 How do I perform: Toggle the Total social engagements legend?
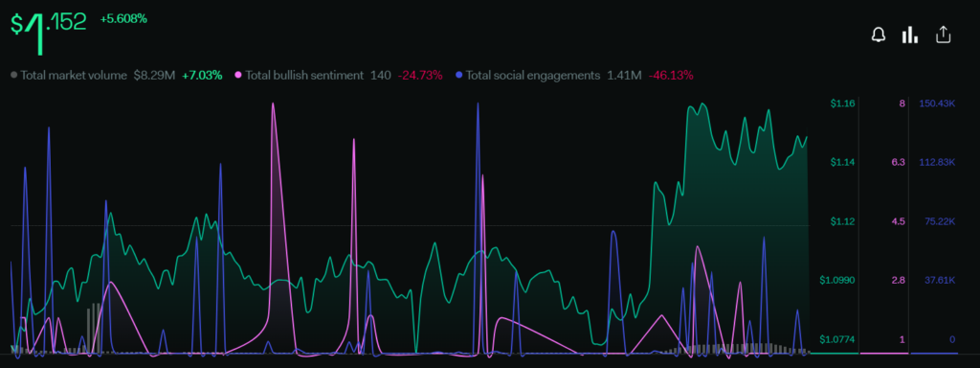click(x=574, y=75)
